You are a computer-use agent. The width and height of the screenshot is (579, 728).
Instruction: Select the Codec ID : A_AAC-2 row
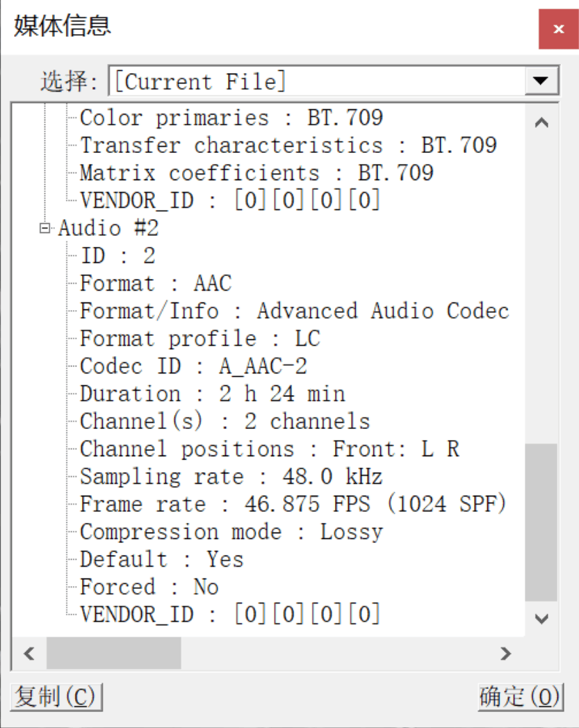click(193, 366)
